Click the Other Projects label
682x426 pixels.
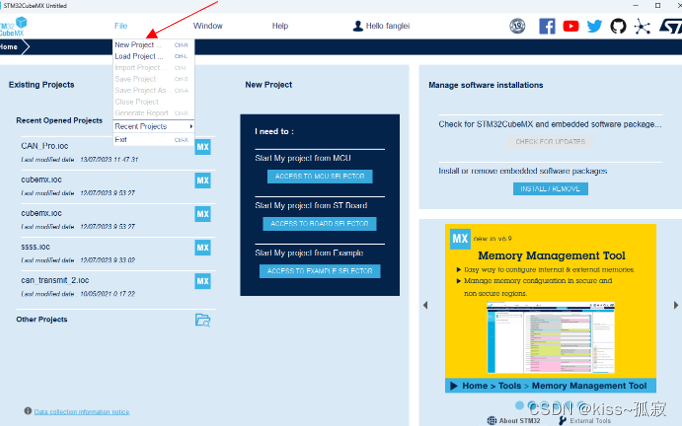click(42, 319)
